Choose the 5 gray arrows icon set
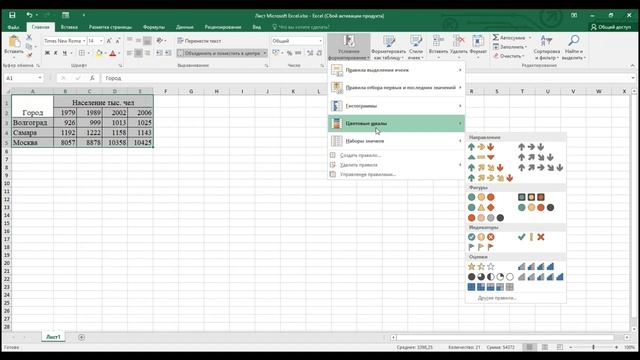The image size is (640, 360). coord(540,167)
